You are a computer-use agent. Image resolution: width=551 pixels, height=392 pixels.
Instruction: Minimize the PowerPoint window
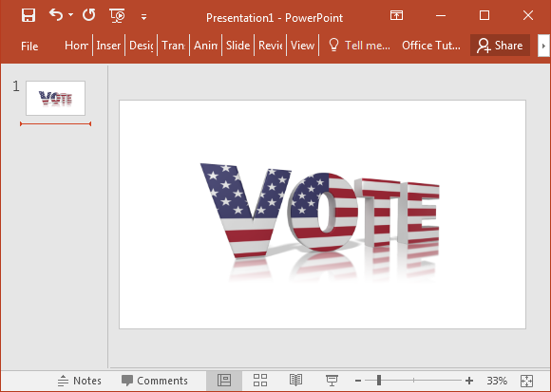click(441, 15)
